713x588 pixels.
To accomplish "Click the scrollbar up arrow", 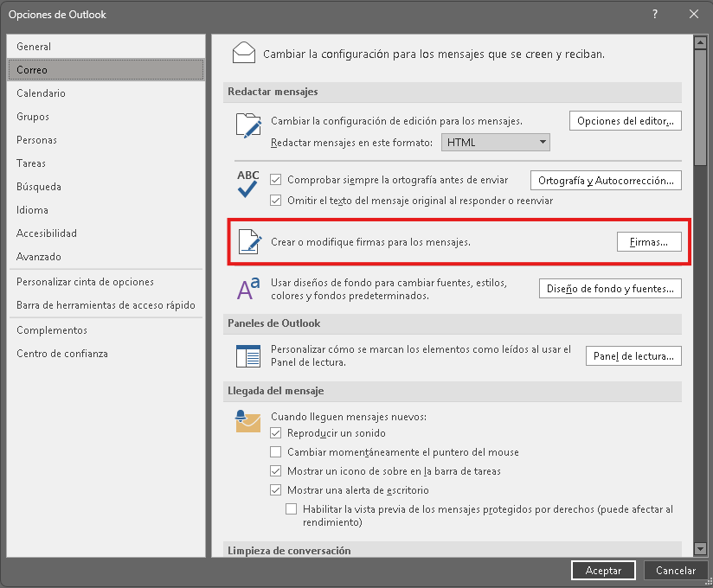I will [700, 42].
